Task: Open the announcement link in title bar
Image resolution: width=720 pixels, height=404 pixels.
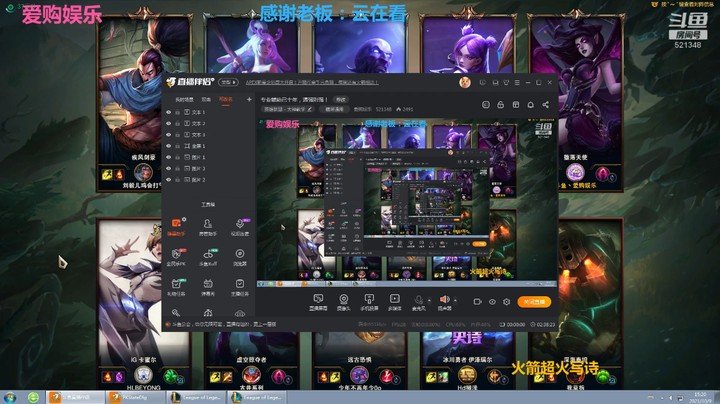Action: 312,82
